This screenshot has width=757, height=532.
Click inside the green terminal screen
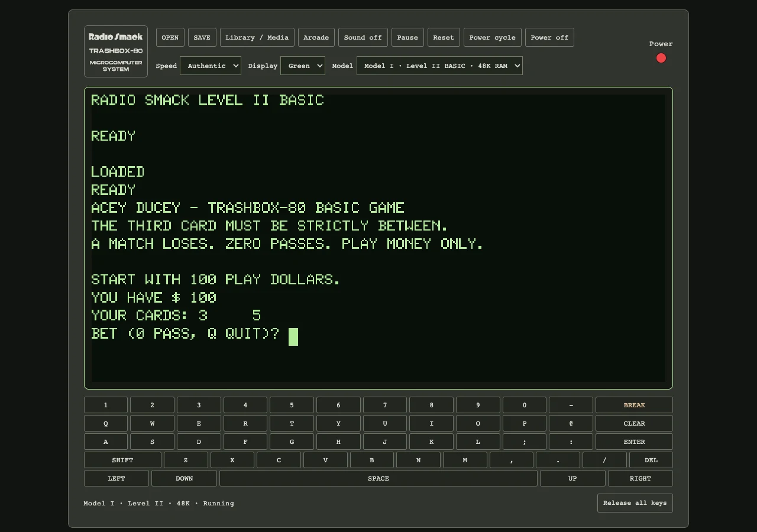pos(378,238)
